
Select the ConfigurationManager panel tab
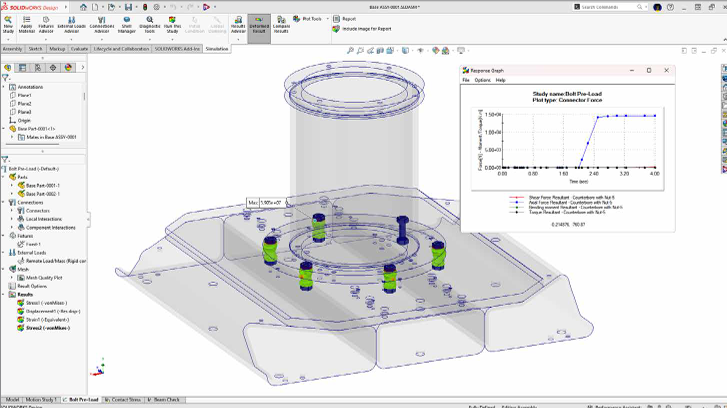38,68
